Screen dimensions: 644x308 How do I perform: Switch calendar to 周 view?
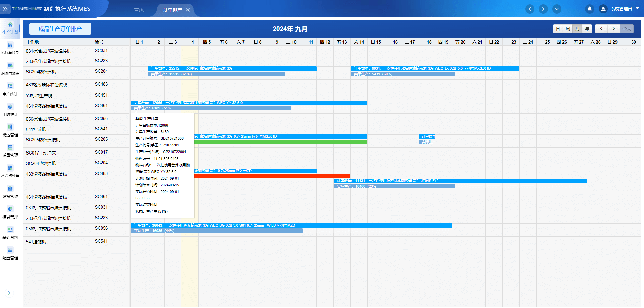[568, 29]
